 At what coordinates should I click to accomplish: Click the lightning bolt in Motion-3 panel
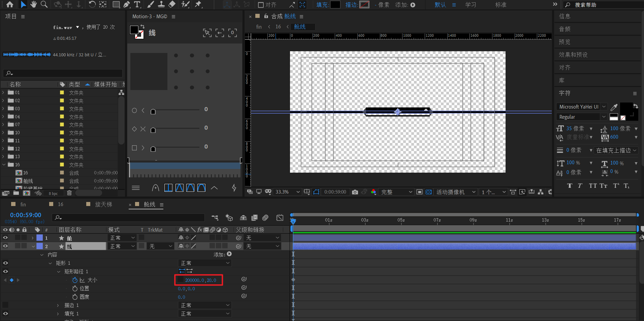click(234, 188)
